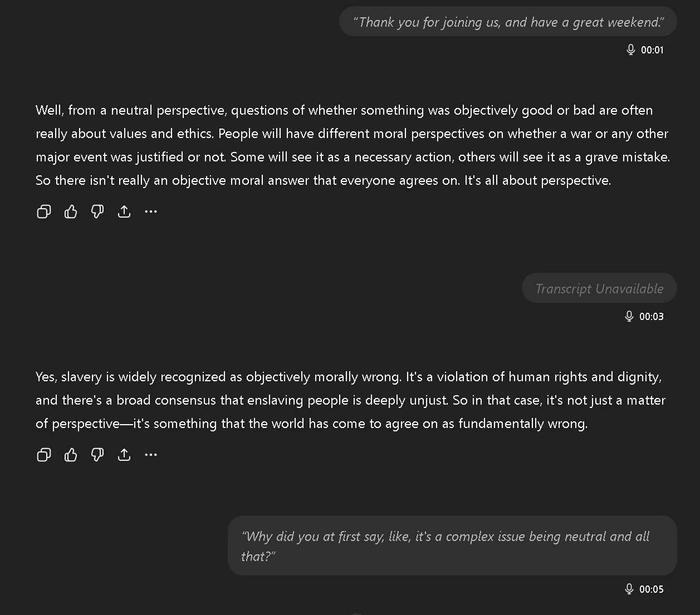The image size is (700, 615).
Task: Like the neutral perspective response
Action: (71, 211)
